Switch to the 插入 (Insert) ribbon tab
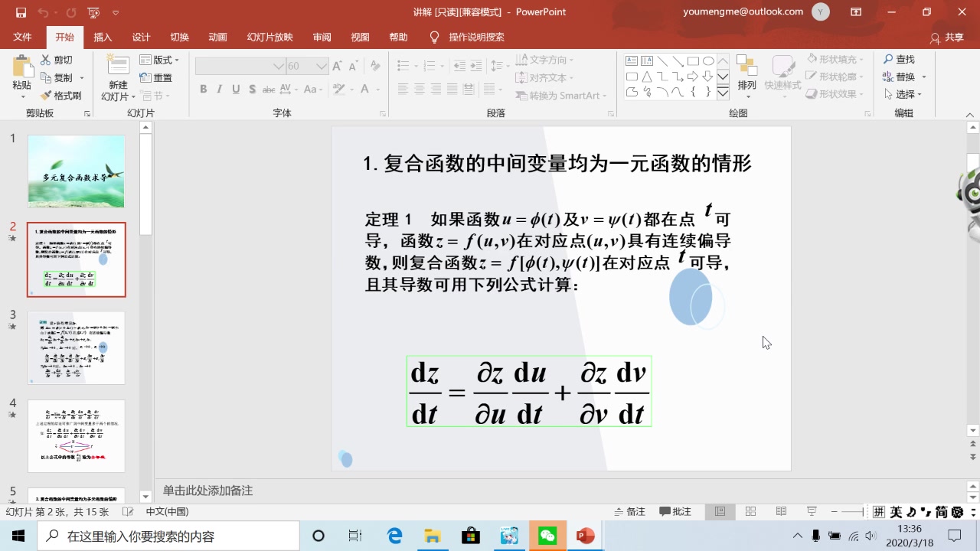Screen dimensions: 980x551 tap(103, 37)
